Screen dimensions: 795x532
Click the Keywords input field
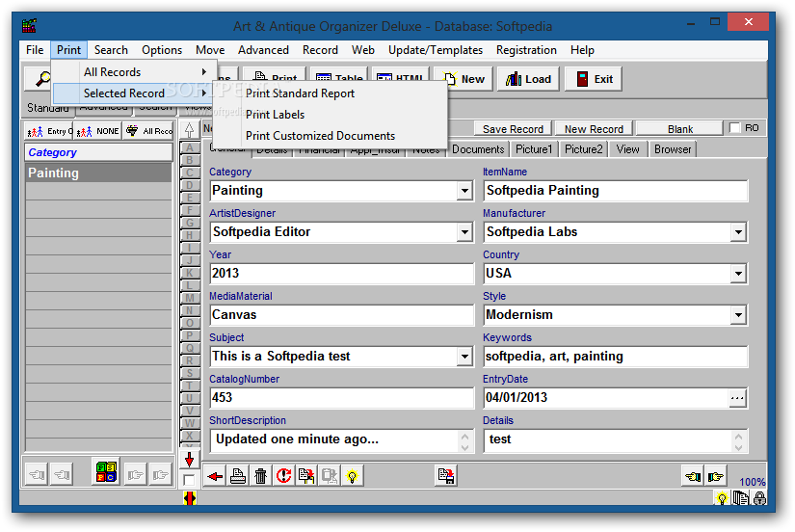615,357
